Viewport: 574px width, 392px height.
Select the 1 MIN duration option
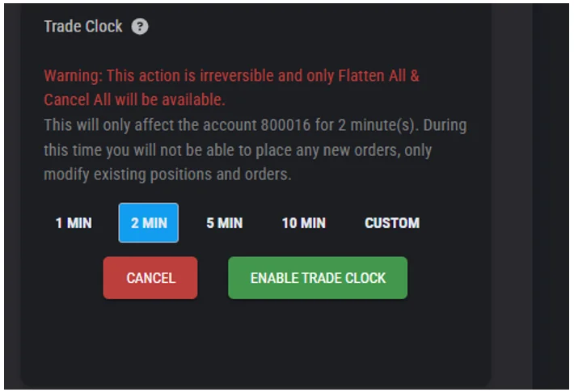(74, 223)
